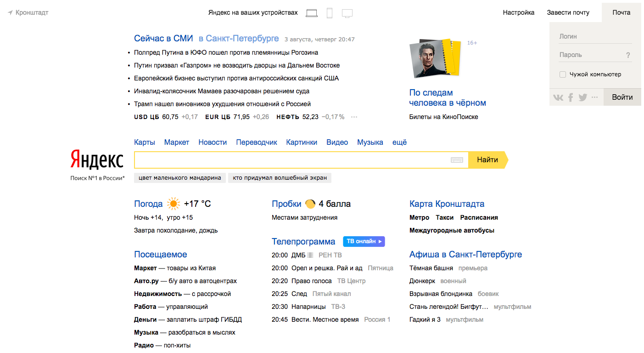Open the Маркет service tab

click(177, 142)
